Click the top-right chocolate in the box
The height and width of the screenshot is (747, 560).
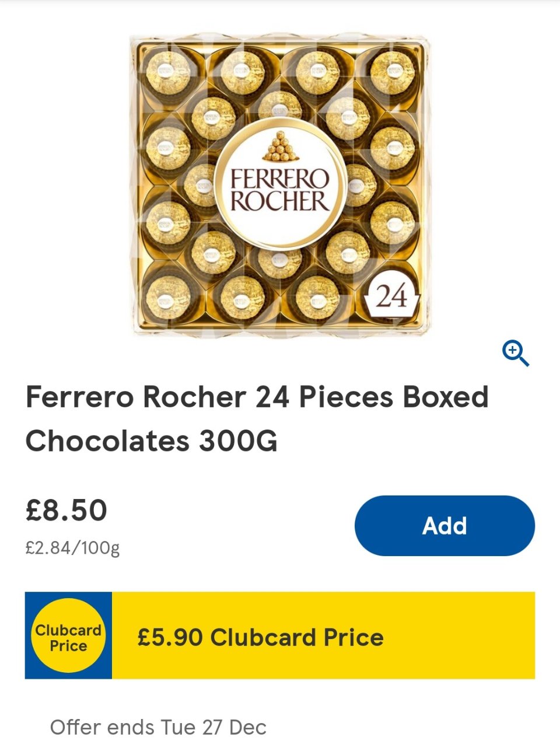tap(393, 74)
